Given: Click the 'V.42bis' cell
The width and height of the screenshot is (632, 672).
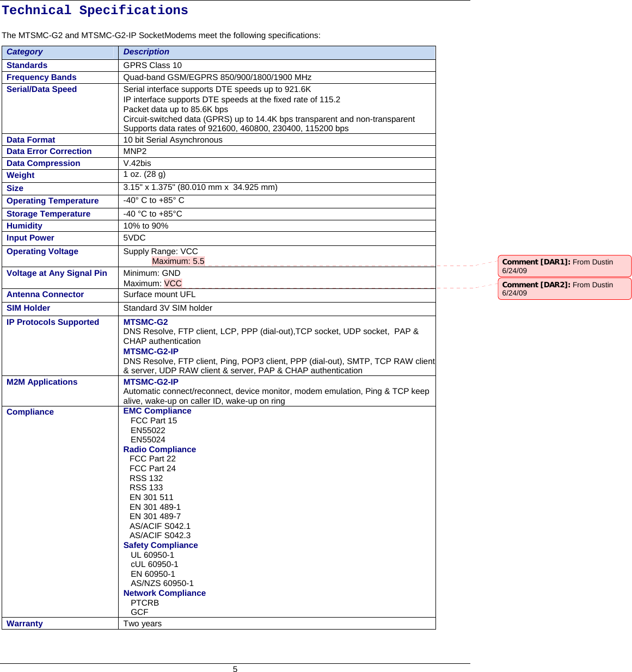Looking at the screenshot, I should coord(137,163).
